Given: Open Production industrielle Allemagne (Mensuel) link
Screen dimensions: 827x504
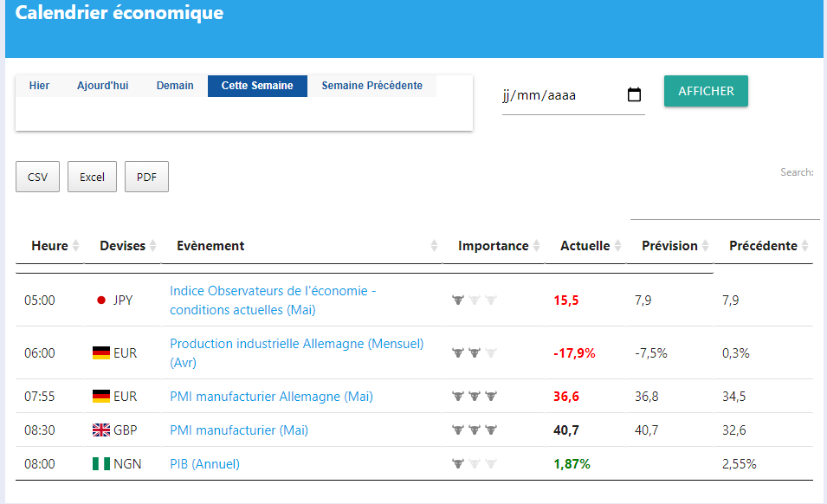Looking at the screenshot, I should pyautogui.click(x=296, y=352).
